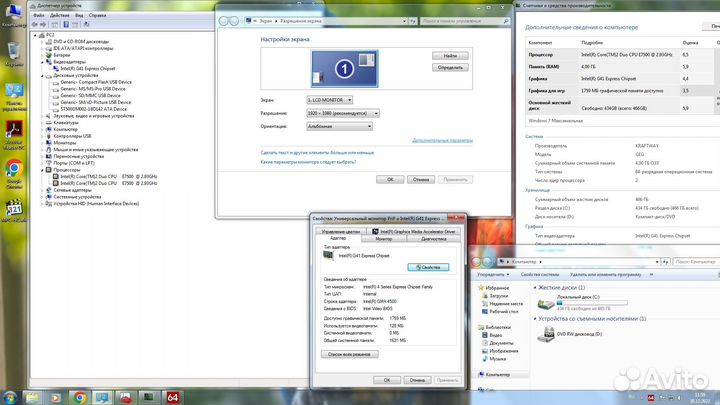Collapse Процессоры node in device tree
The width and height of the screenshot is (720, 405).
[42, 170]
